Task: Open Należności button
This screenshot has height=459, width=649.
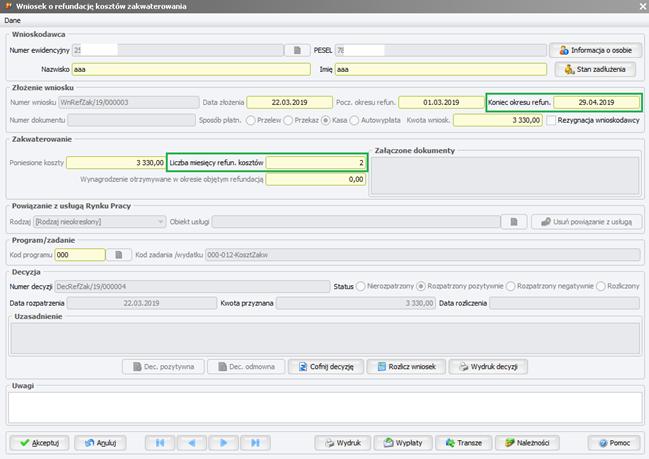Action: (x=527, y=443)
